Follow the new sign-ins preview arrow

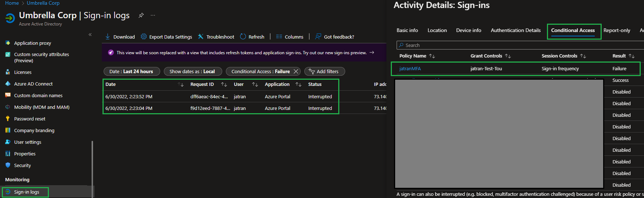372,52
